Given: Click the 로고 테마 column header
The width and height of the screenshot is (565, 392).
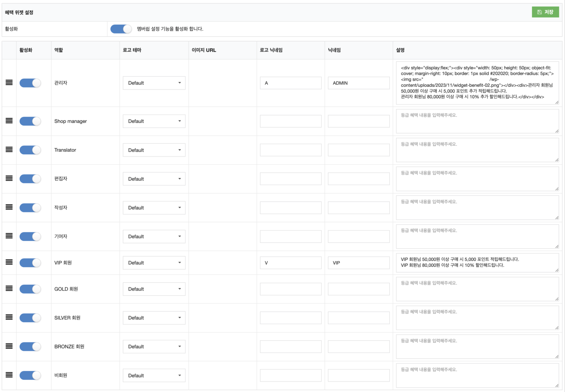Looking at the screenshot, I should [x=132, y=50].
